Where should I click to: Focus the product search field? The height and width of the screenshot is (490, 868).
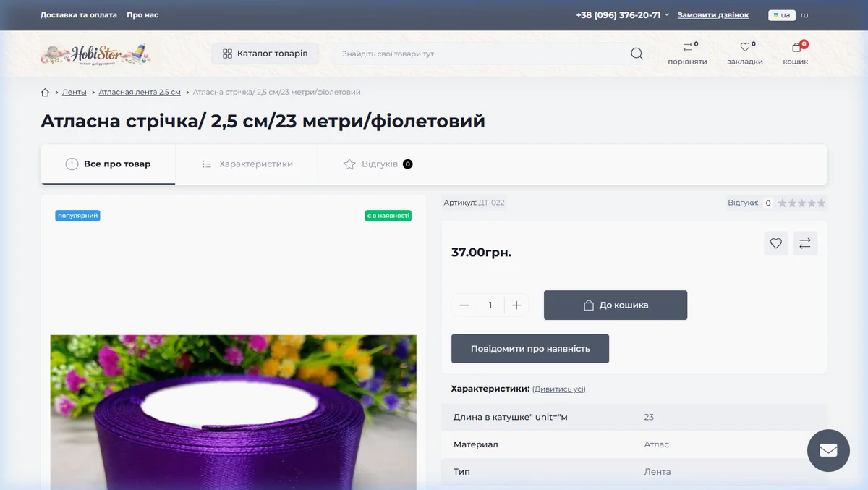point(481,54)
